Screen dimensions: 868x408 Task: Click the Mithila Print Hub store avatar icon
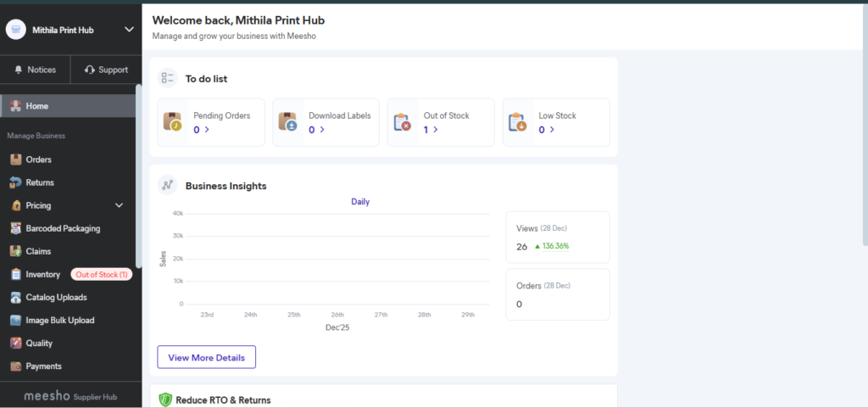tap(16, 30)
